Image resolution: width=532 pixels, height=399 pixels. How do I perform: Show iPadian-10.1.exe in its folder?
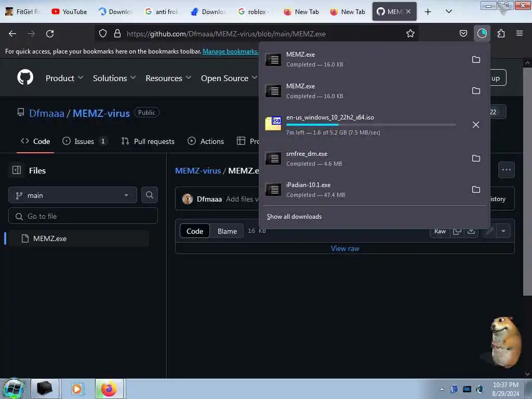point(476,190)
